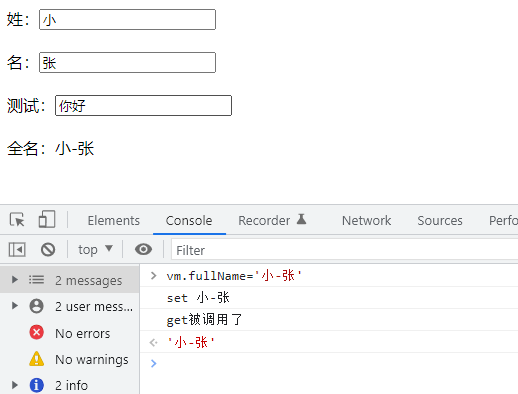This screenshot has height=394, width=518.
Task: Open the Sources tab
Action: coord(440,220)
